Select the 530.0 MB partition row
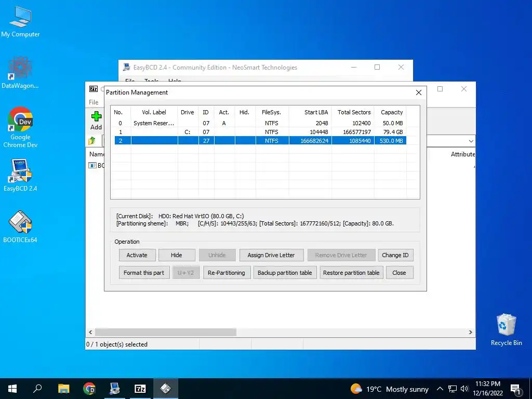The image size is (532, 399). (260, 140)
